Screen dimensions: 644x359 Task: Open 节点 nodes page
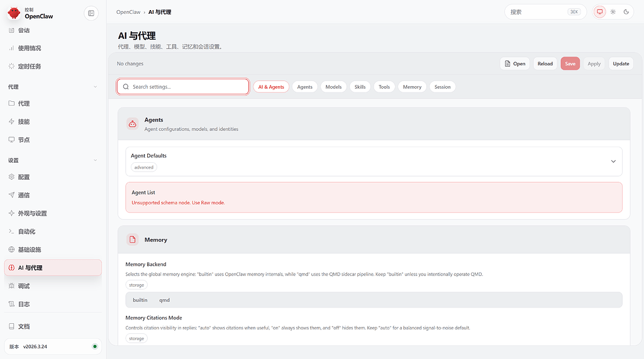(x=53, y=140)
